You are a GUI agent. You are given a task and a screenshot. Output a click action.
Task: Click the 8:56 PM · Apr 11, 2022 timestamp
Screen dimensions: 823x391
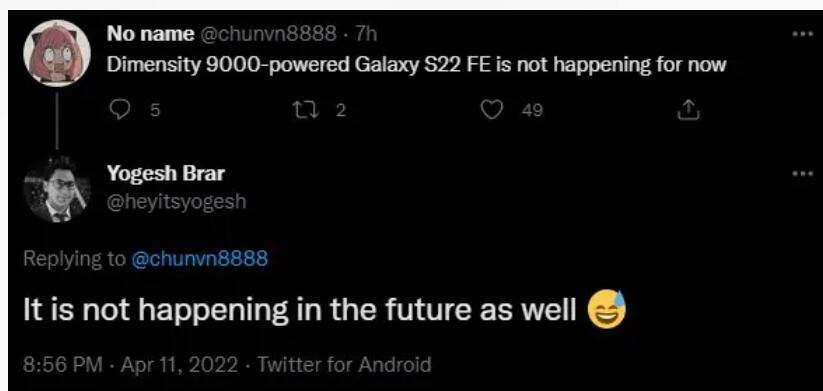click(130, 364)
